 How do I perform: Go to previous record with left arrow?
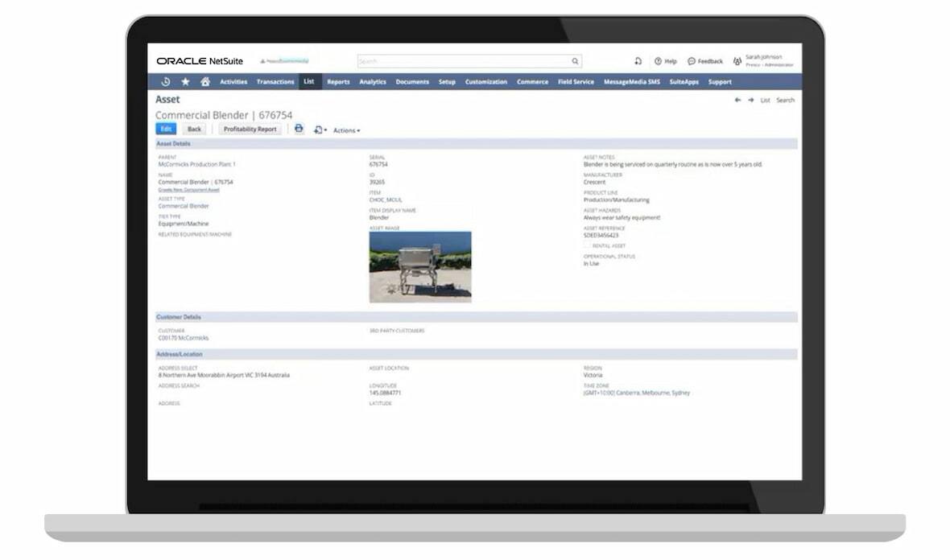(x=737, y=100)
